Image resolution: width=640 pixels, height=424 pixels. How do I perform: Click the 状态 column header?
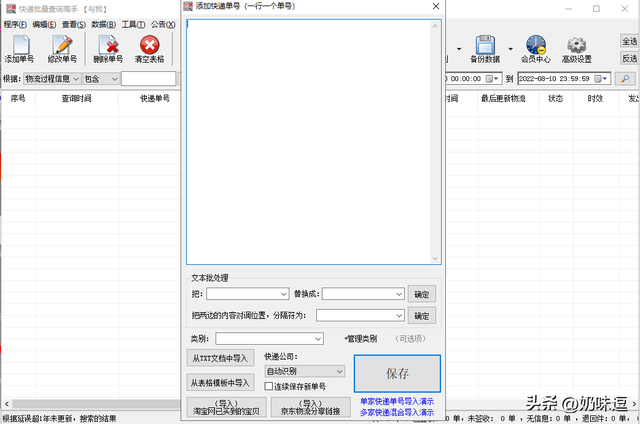click(556, 98)
